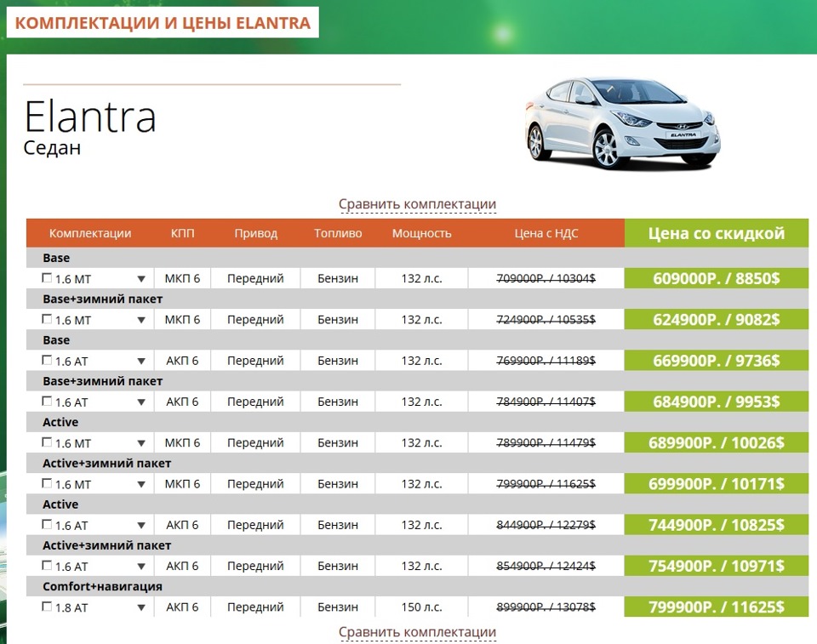
Task: Click the Привод column header
Action: (256, 233)
